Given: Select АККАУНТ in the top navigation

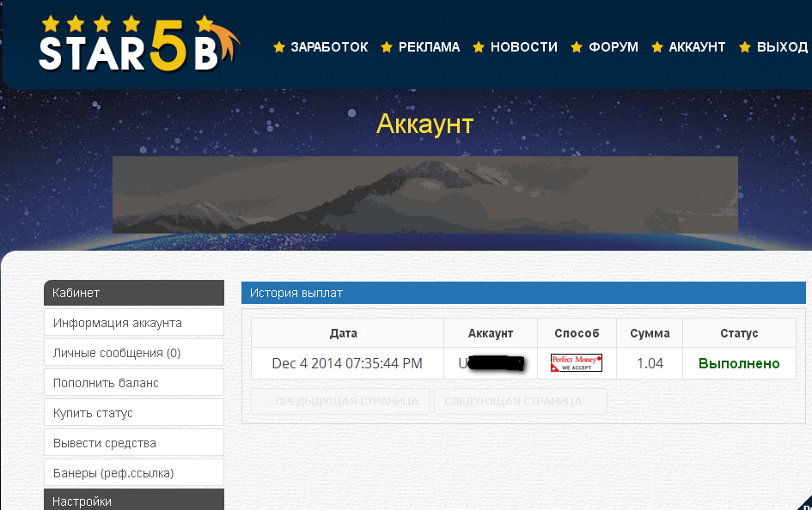Looking at the screenshot, I should (697, 47).
